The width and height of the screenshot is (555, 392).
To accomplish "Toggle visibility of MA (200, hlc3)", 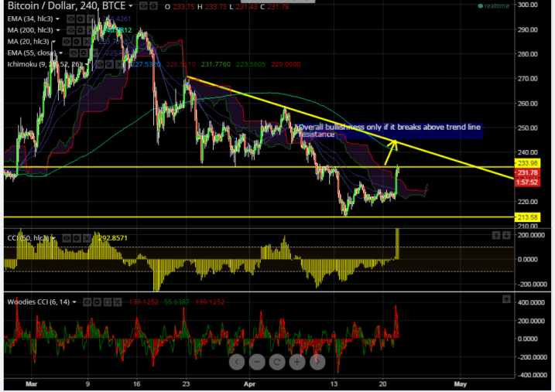I will 70,30.
